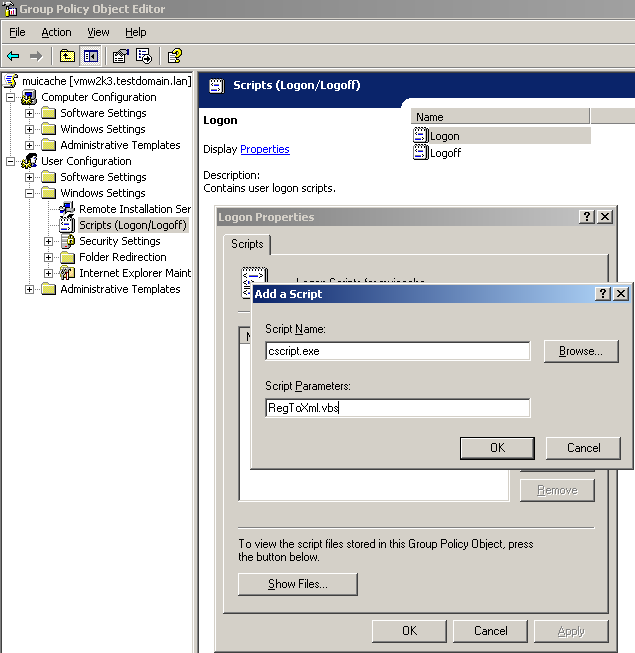Click OK in Logon Properties dialog

409,631
